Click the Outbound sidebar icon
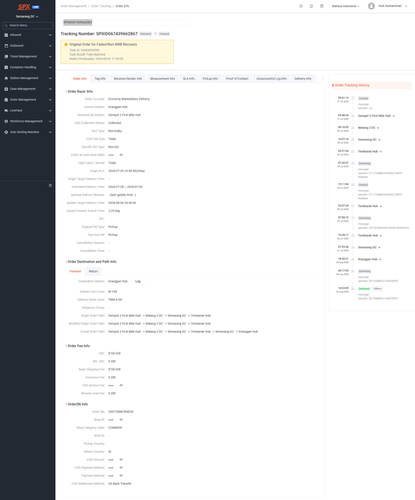Screen dimensions: 415x500 coord(6,46)
